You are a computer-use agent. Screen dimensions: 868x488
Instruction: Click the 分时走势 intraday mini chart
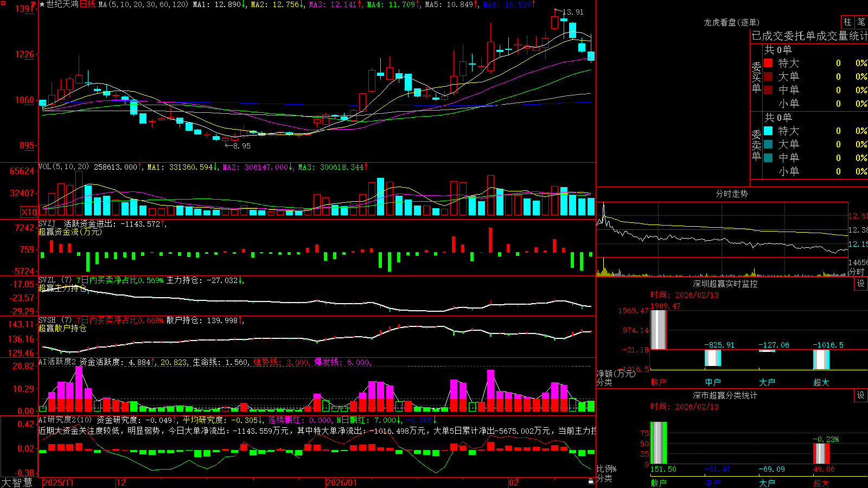(722, 239)
